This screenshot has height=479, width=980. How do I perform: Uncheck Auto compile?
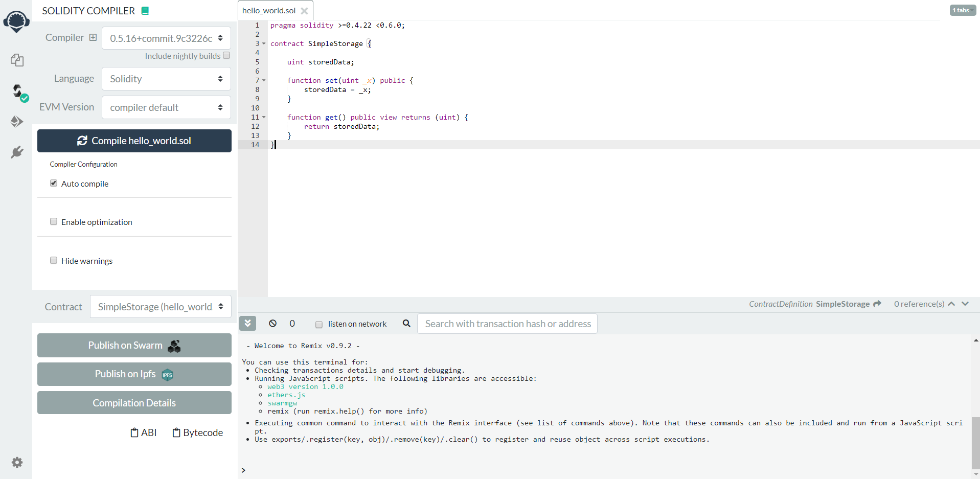(x=54, y=183)
